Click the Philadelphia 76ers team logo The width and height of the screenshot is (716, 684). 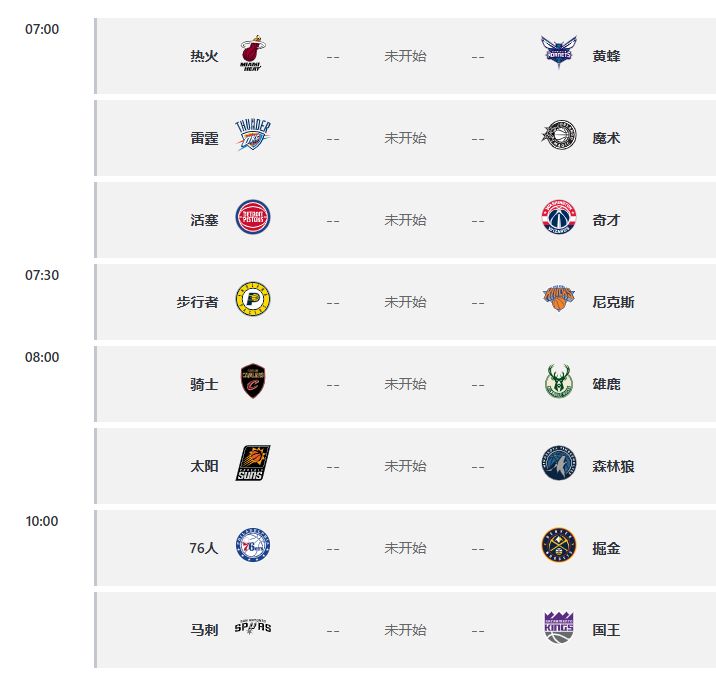tap(253, 547)
